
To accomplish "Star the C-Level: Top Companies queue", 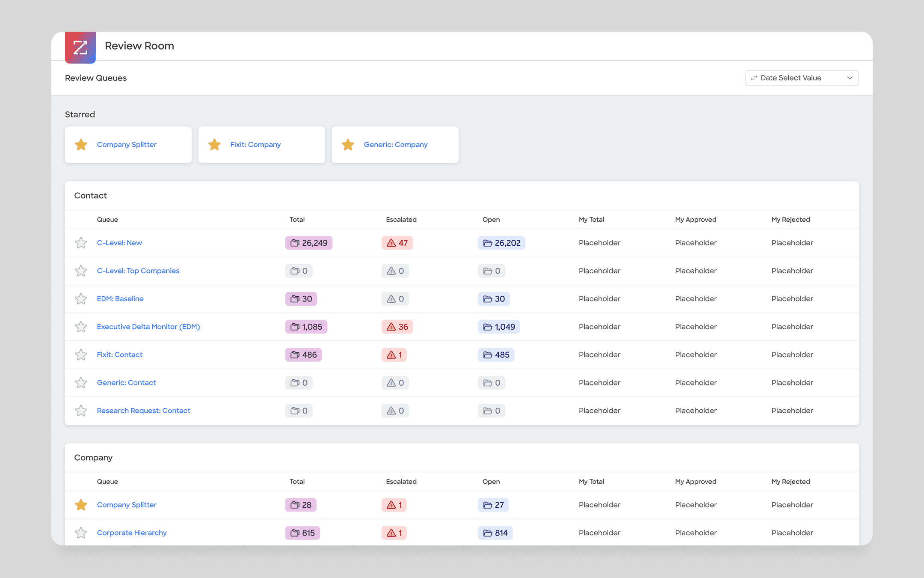I will [x=81, y=271].
